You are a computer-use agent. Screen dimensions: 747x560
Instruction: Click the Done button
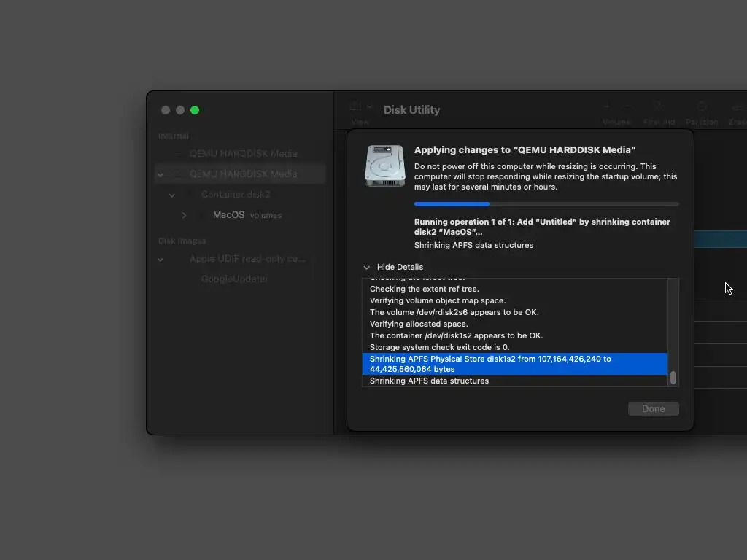point(653,408)
